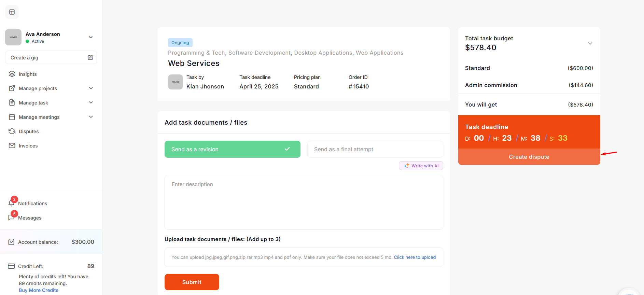Follow the Buy More Credits link

click(x=39, y=290)
